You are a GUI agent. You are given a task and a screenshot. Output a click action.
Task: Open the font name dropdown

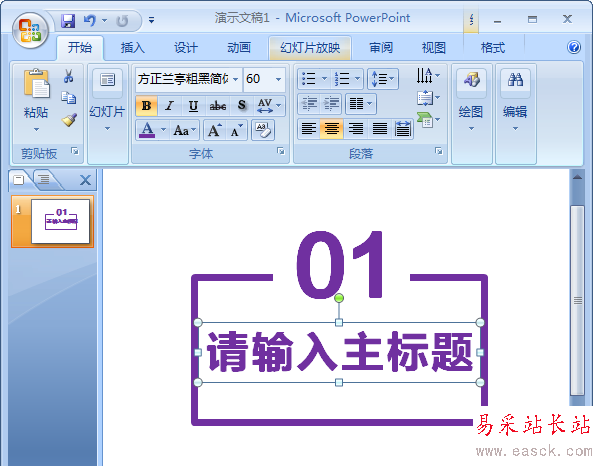235,79
